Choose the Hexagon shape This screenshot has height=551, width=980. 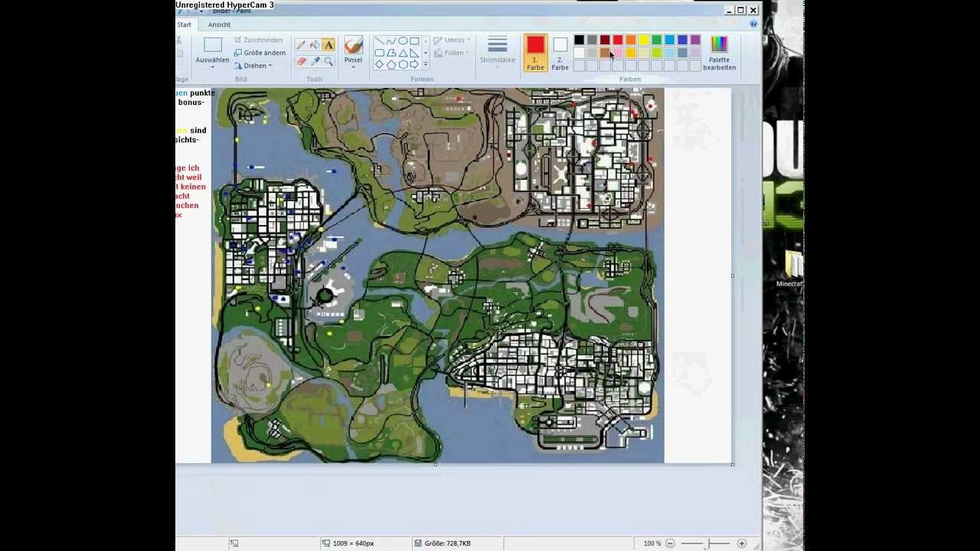click(x=403, y=64)
